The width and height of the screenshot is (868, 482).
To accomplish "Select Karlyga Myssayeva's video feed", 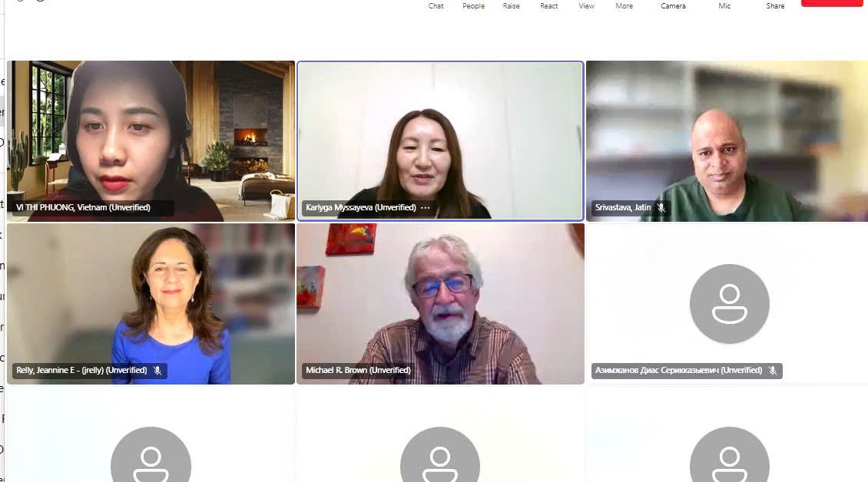I will 441,141.
